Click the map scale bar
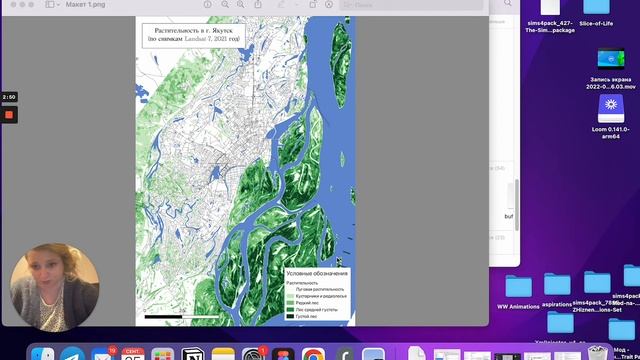Image resolution: width=640 pixels, height=360 pixels. (x=182, y=316)
